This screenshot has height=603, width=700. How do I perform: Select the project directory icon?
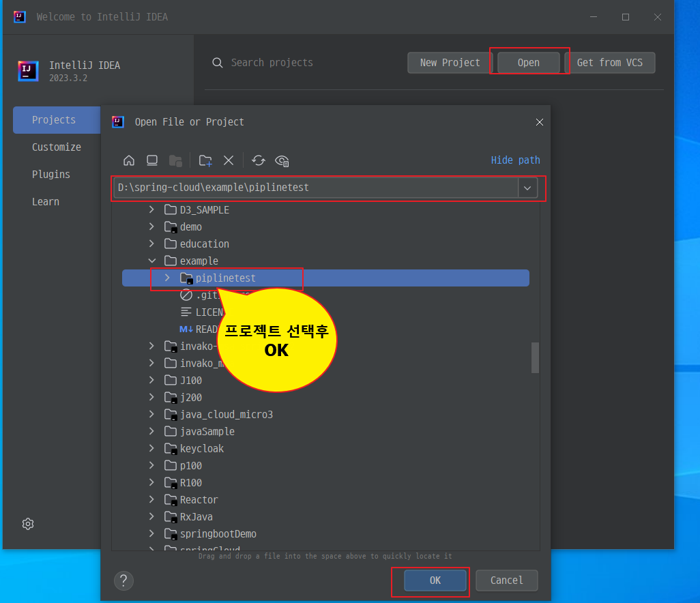tap(175, 161)
